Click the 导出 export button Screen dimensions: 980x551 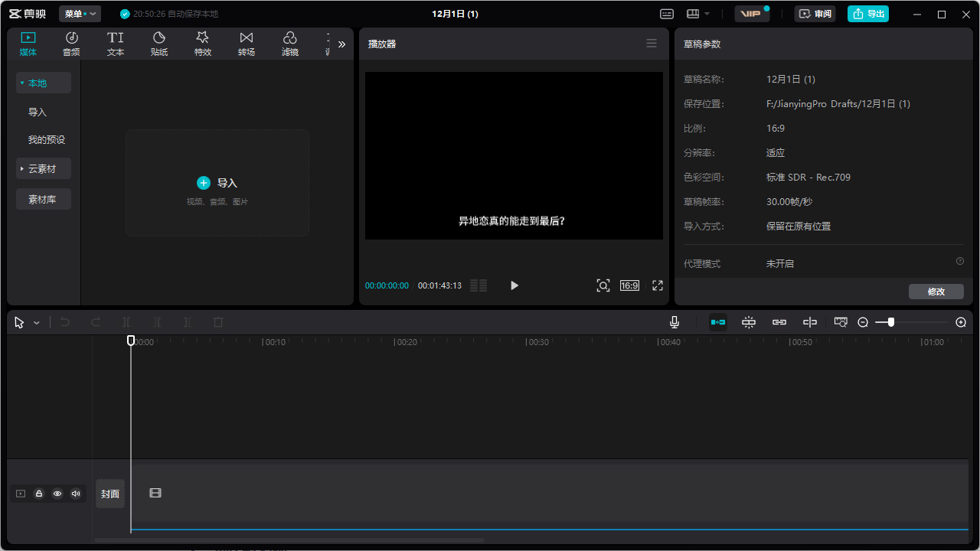coord(868,14)
